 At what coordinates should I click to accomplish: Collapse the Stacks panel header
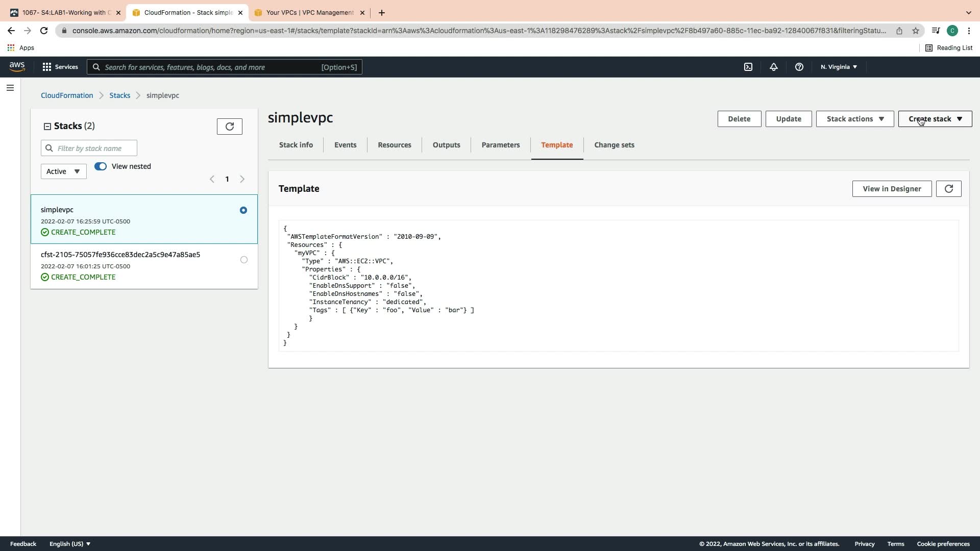pyautogui.click(x=47, y=127)
